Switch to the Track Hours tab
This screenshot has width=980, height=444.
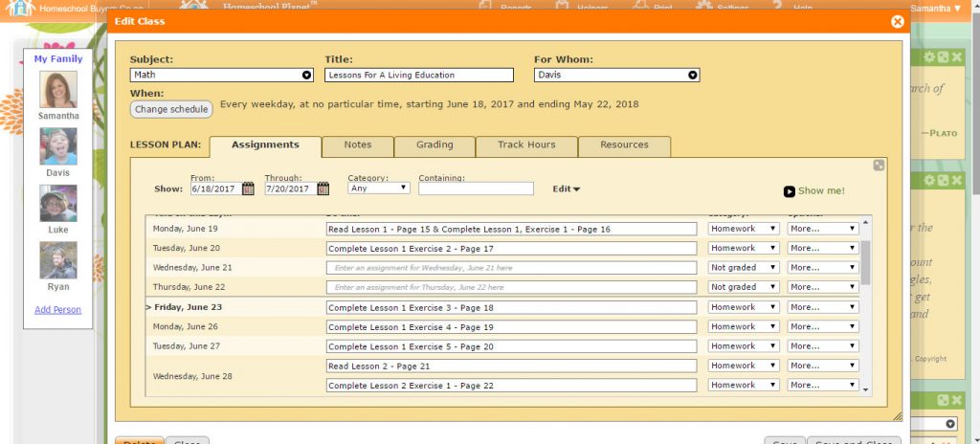[x=525, y=145]
